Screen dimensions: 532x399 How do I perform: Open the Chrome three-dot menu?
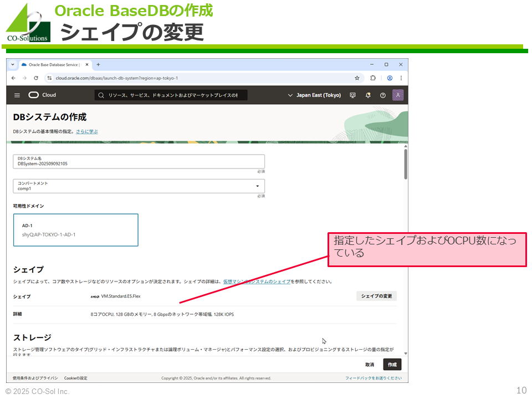401,78
